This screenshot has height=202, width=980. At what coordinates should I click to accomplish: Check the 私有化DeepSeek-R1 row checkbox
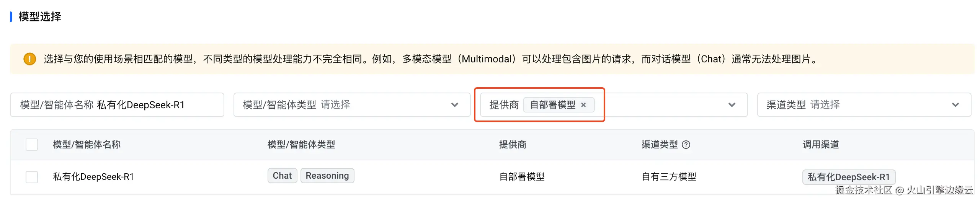[32, 177]
